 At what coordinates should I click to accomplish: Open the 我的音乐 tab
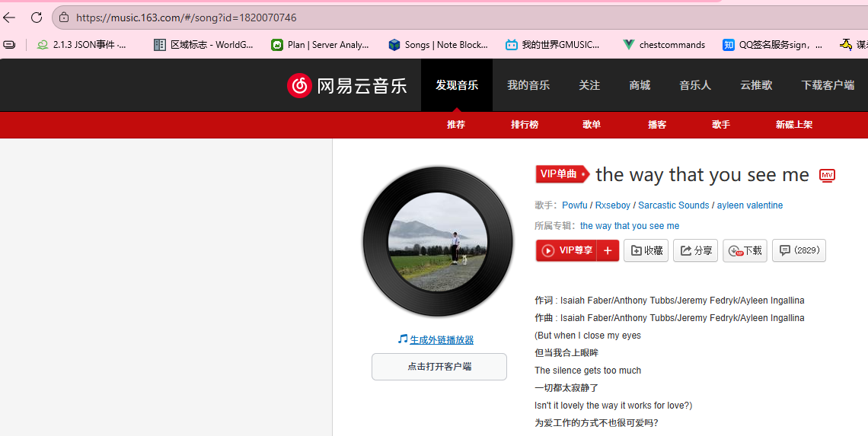(528, 85)
